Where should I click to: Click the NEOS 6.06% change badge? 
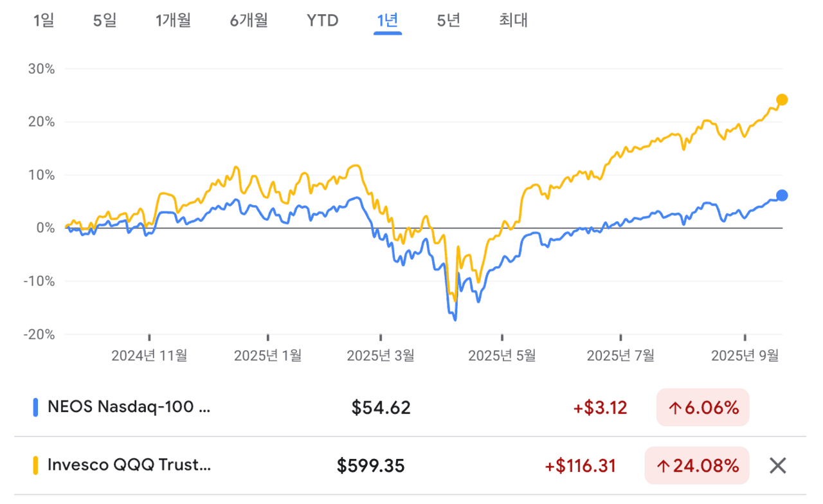point(703,407)
